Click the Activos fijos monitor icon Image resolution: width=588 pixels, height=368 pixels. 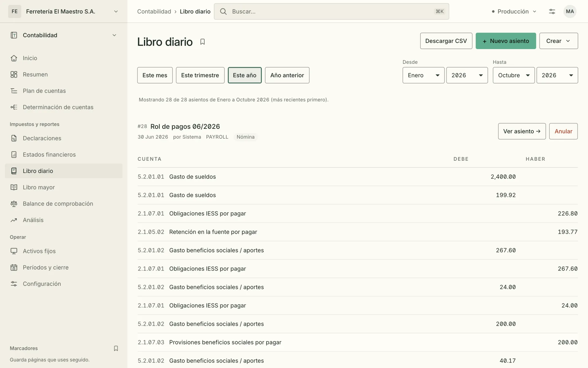pyautogui.click(x=14, y=251)
